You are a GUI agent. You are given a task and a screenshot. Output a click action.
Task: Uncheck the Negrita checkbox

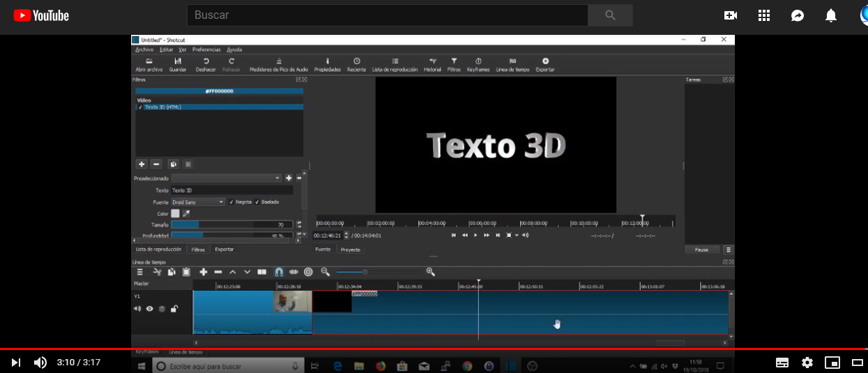point(231,202)
